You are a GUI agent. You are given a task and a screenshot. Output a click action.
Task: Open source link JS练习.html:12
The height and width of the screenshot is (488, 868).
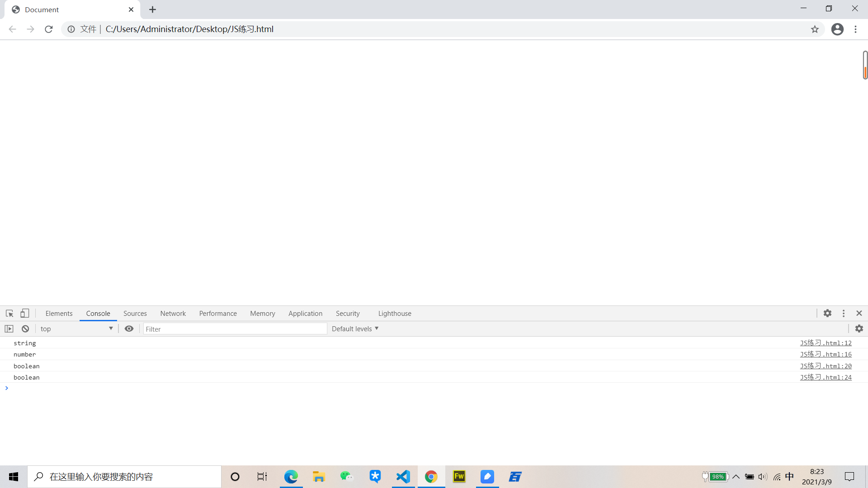pyautogui.click(x=826, y=343)
